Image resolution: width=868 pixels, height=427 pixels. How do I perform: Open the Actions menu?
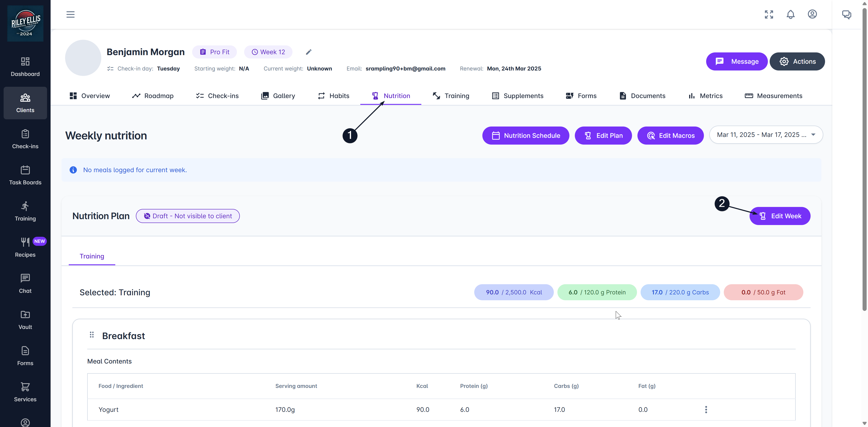pyautogui.click(x=797, y=61)
